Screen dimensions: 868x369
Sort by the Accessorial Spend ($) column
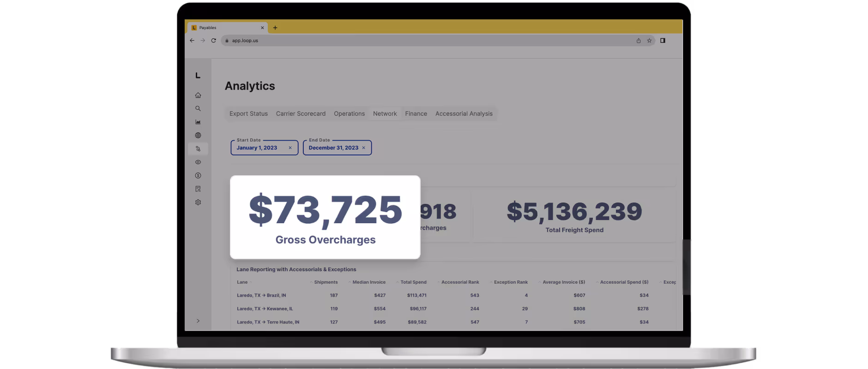[624, 282]
